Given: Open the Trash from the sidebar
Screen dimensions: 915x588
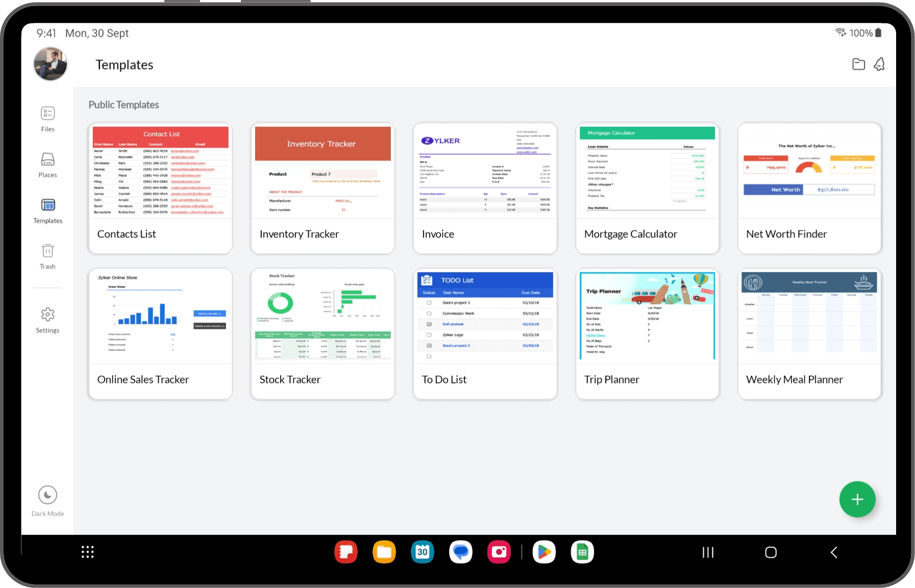Looking at the screenshot, I should click(47, 256).
